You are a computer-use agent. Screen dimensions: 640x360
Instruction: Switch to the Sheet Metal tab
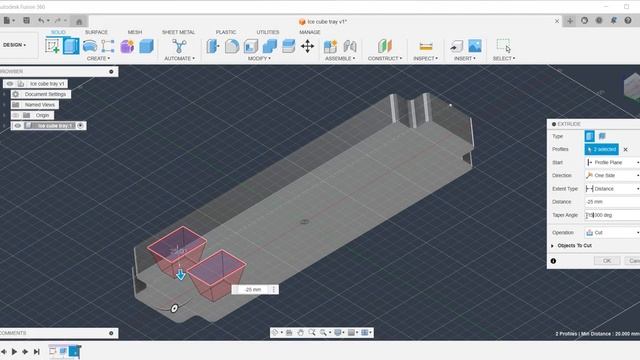pos(178,32)
